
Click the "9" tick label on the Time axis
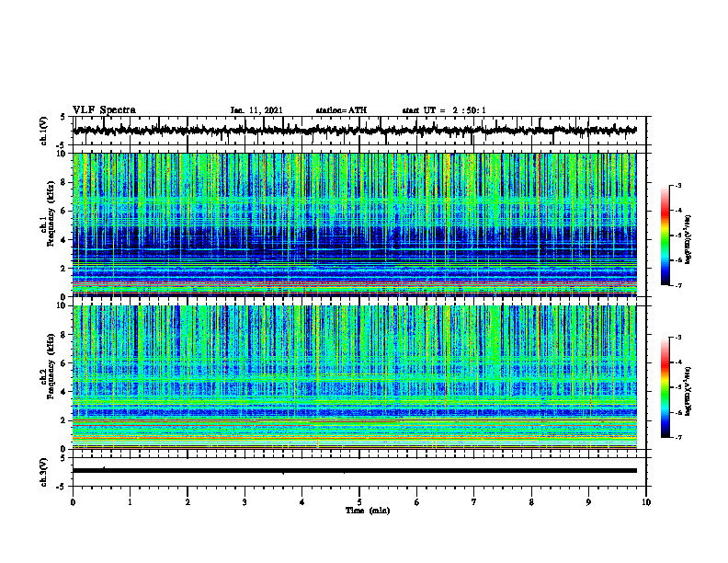point(588,502)
